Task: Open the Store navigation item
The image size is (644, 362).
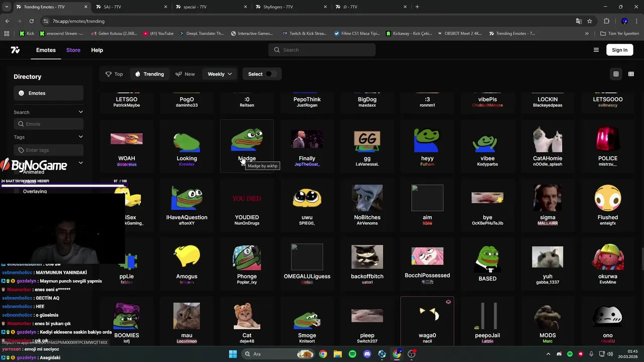Action: pyautogui.click(x=73, y=50)
